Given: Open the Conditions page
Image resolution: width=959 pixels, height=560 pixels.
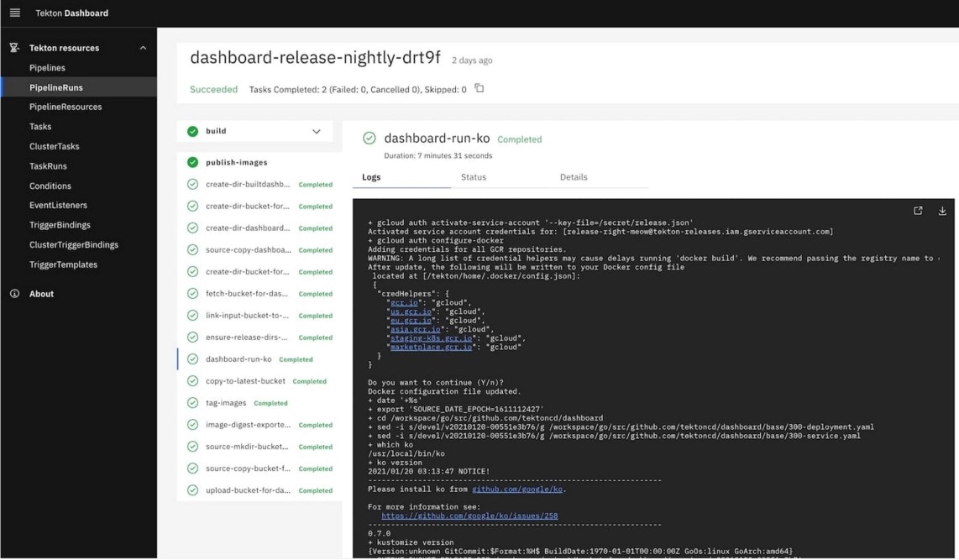Looking at the screenshot, I should (50, 186).
